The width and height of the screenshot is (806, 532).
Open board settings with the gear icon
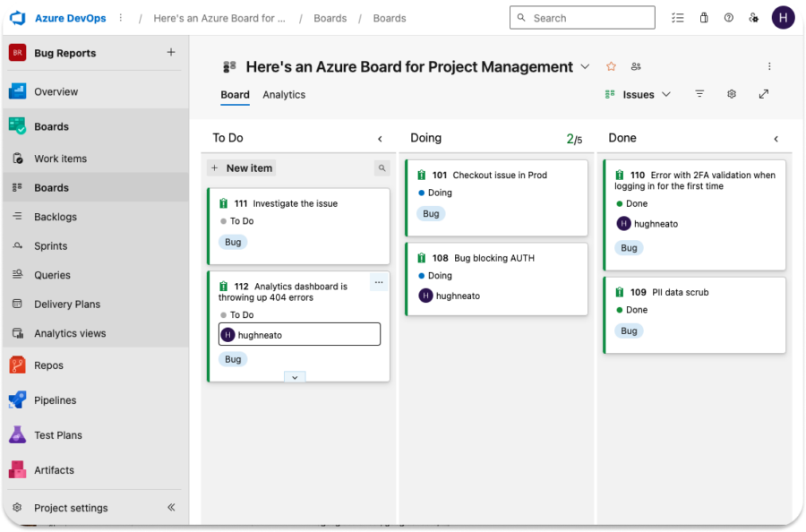(732, 93)
